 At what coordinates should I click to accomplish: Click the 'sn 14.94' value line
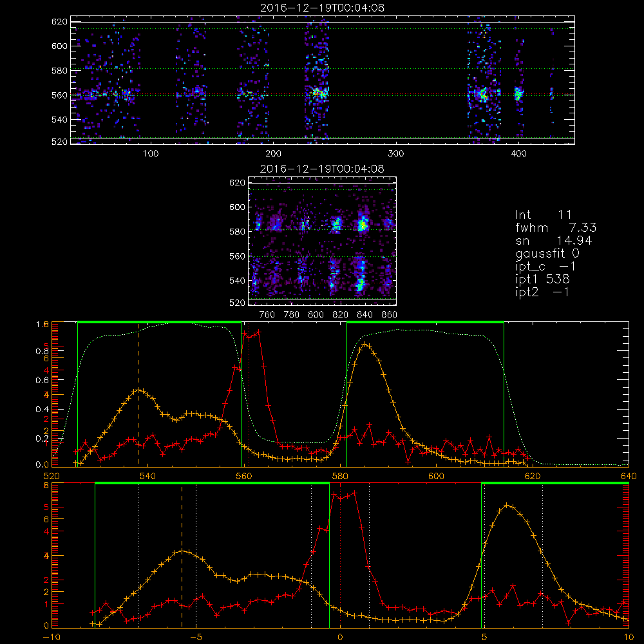[x=554, y=240]
